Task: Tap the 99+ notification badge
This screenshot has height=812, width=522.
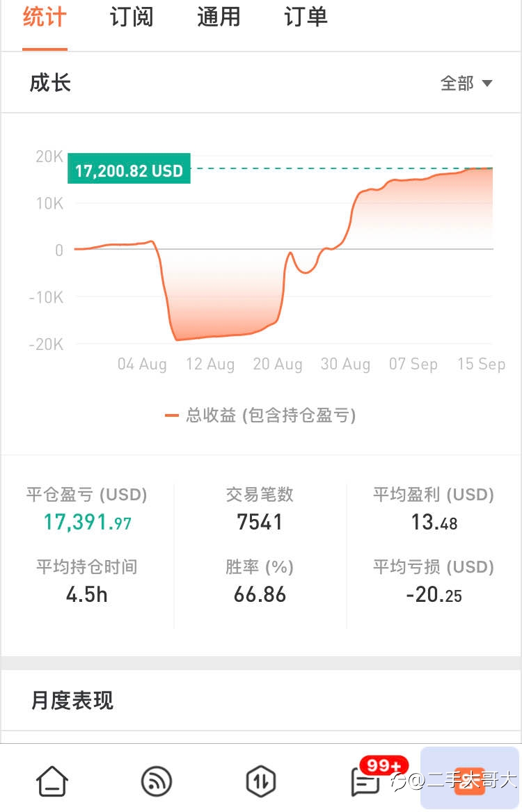Action: [384, 765]
